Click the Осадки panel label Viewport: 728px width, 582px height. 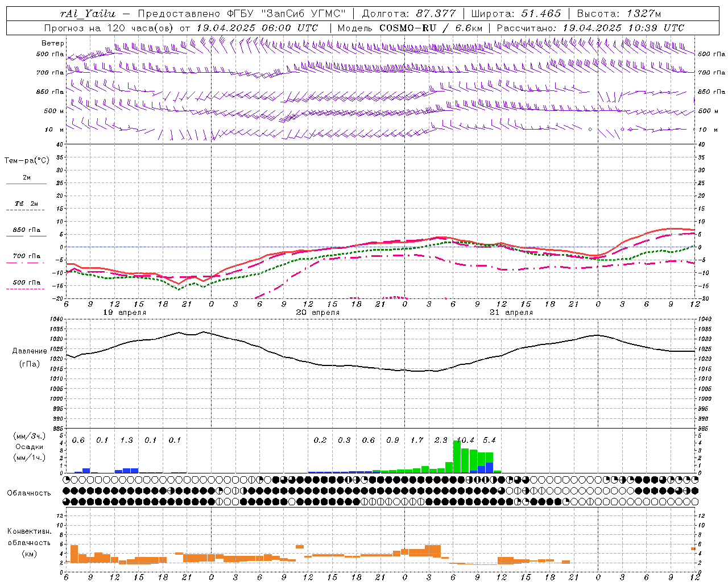pyautogui.click(x=30, y=447)
